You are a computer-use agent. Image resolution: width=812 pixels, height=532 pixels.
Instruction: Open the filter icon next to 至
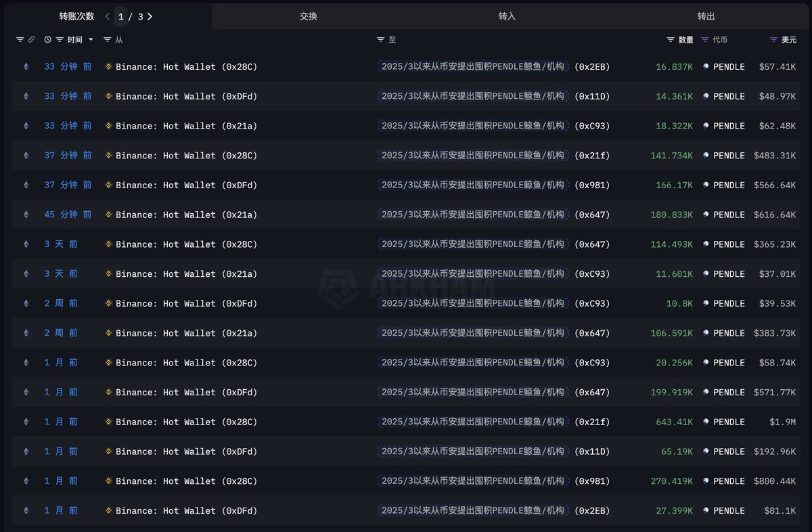(x=381, y=40)
